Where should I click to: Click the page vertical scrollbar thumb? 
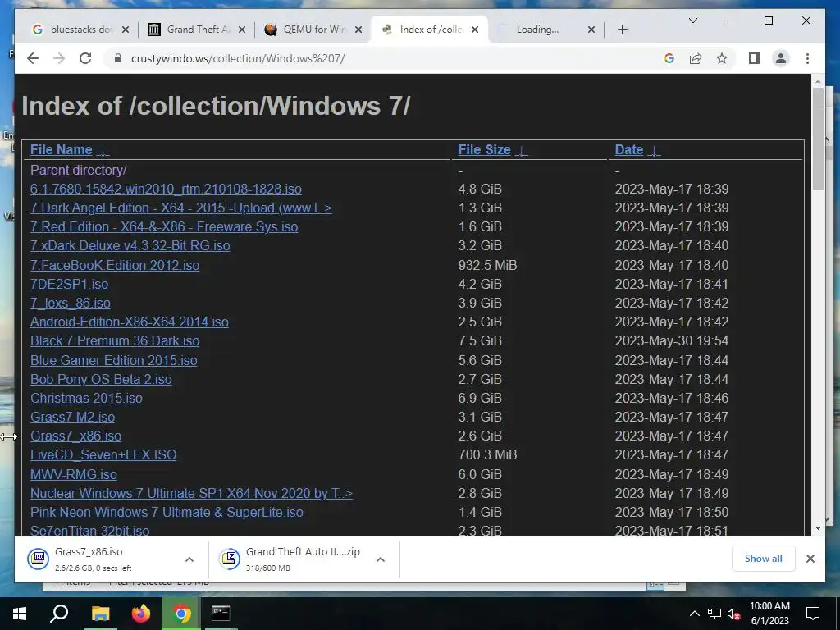[x=818, y=138]
